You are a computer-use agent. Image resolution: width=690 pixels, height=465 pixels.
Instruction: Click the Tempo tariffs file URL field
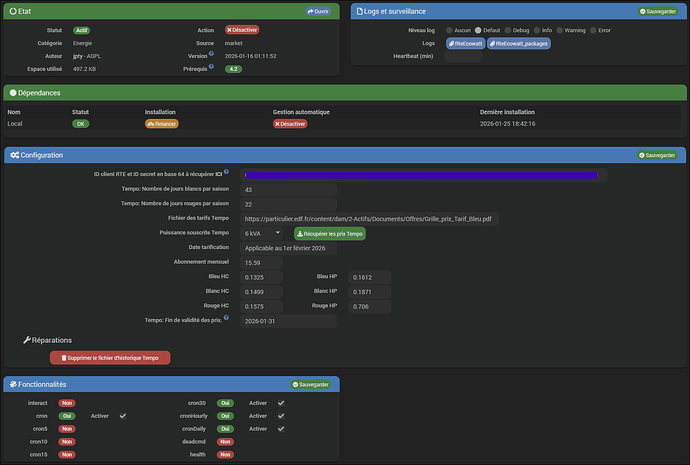[369, 219]
